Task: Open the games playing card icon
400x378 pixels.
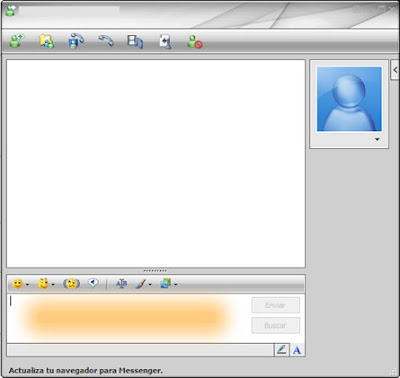Action: point(165,42)
